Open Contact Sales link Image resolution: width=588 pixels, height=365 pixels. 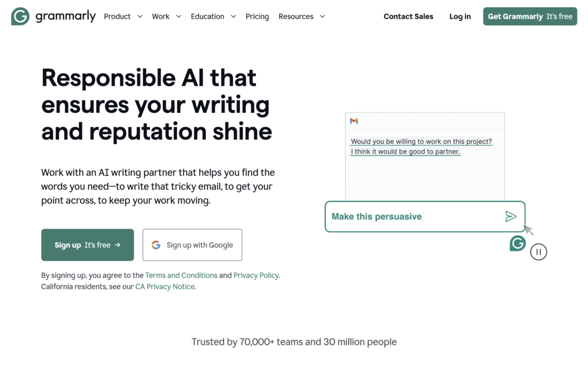point(408,16)
